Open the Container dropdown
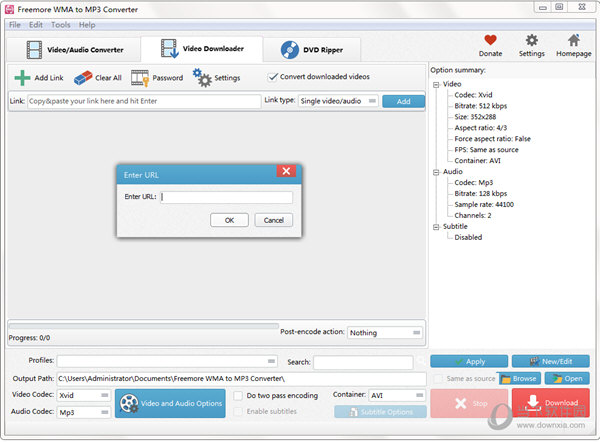 [397, 395]
